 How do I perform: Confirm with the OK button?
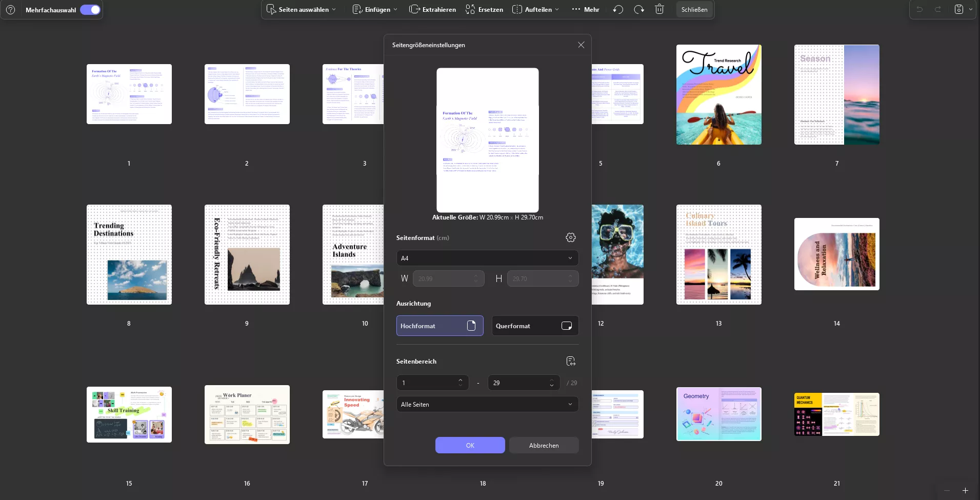tap(470, 445)
